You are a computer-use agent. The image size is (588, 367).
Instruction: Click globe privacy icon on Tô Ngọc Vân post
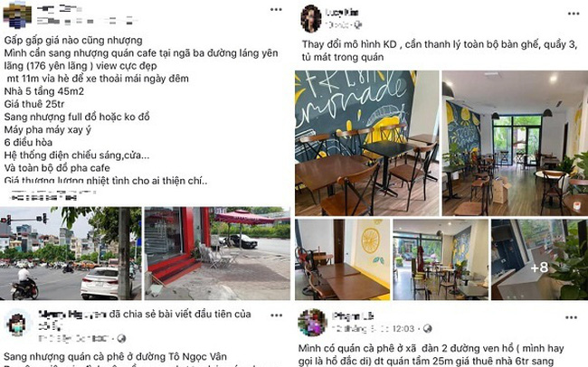point(121,338)
